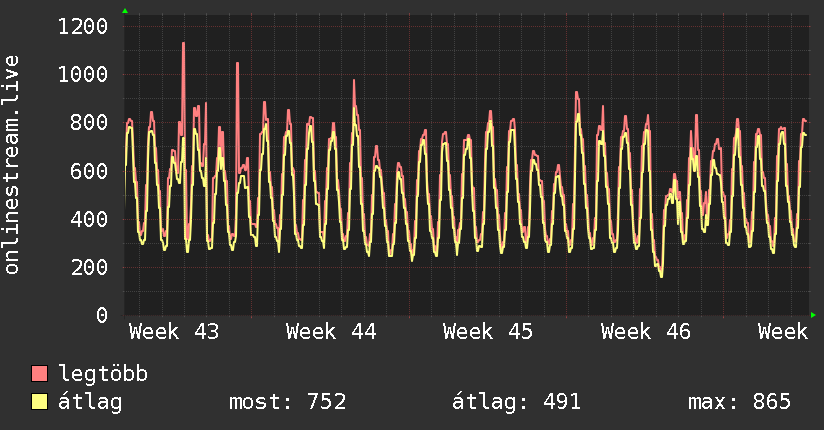Click the green arrow at x-axis end

pos(813,315)
